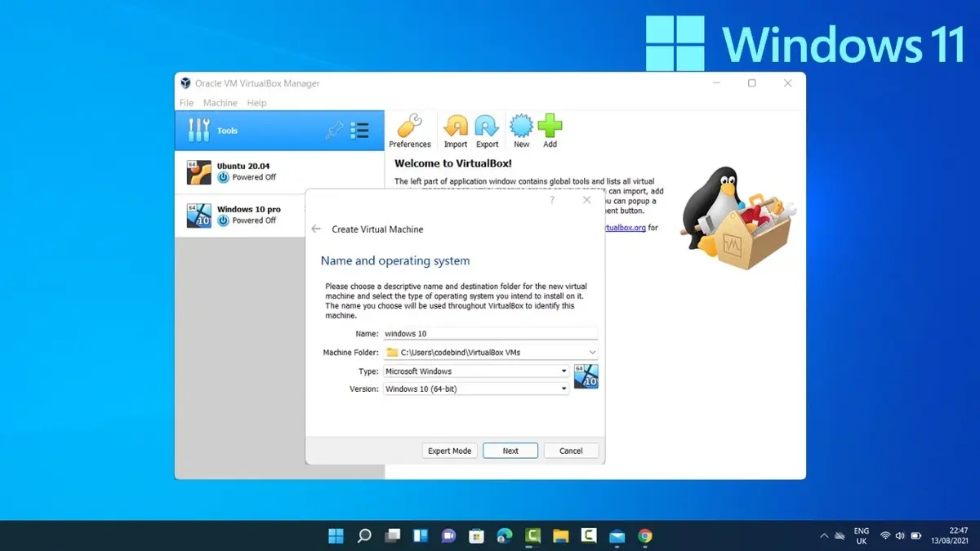Click the pin icon in the Tools header

pos(337,130)
